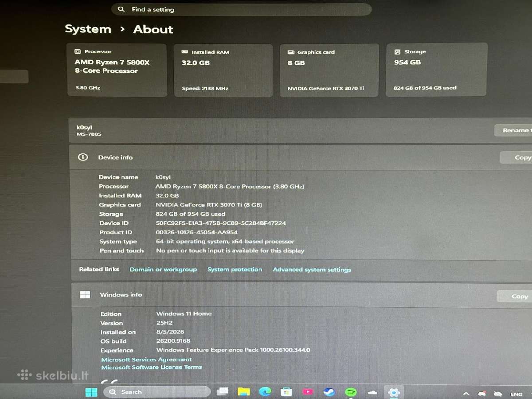This screenshot has width=532, height=399.
Task: Show hidden system tray icons
Action: coord(466,394)
